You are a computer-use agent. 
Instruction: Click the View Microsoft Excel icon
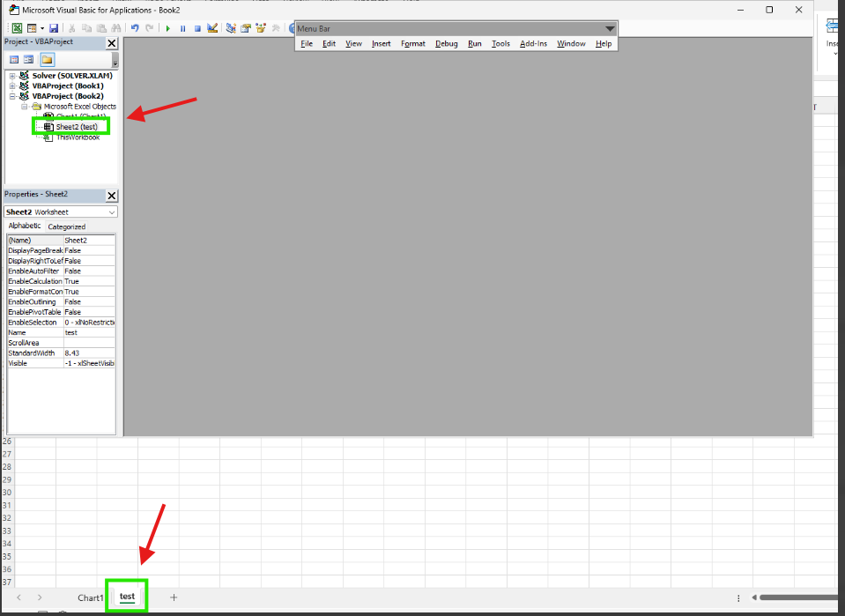pyautogui.click(x=17, y=28)
